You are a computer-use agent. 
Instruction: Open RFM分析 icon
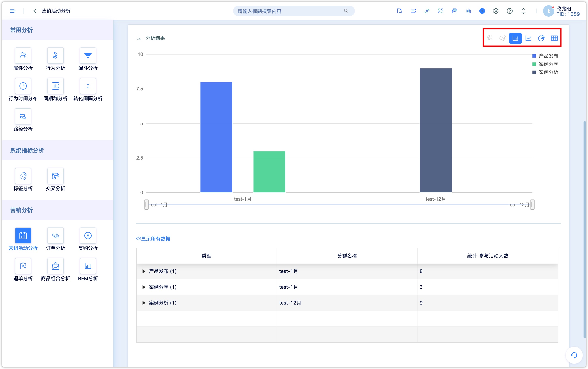[88, 266]
